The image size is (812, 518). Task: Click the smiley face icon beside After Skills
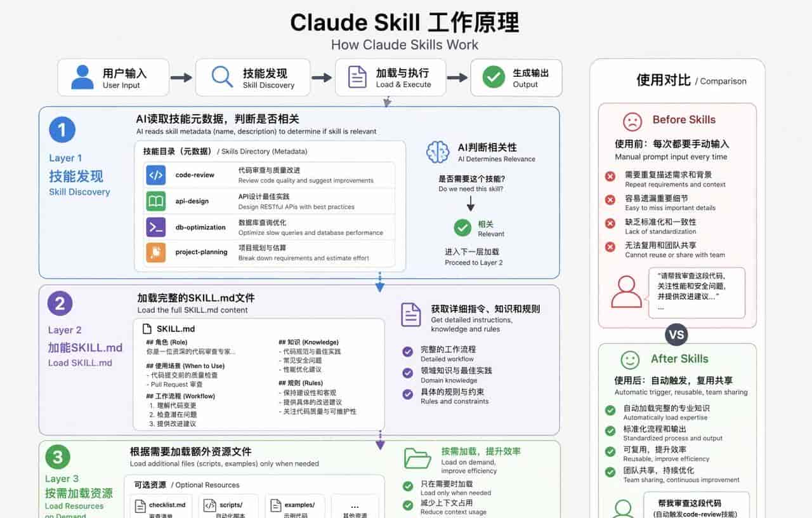click(630, 360)
